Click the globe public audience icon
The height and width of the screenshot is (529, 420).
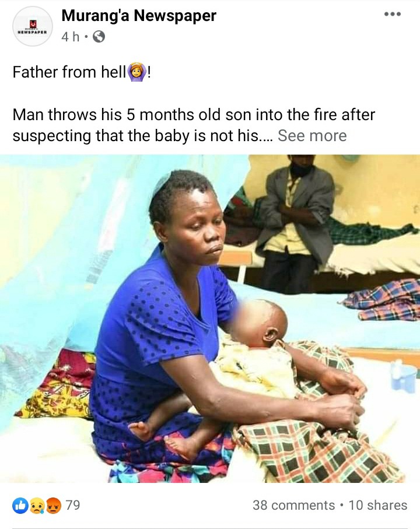pos(99,36)
